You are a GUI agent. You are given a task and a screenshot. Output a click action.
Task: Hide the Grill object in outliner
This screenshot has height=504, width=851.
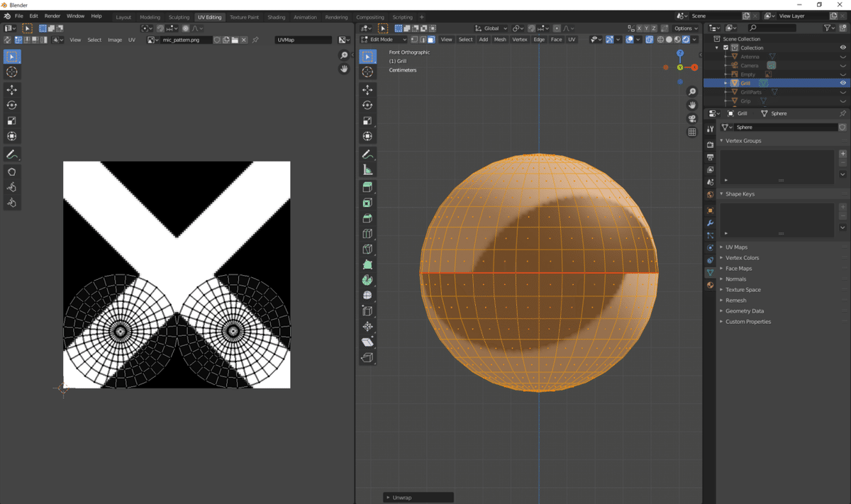[843, 83]
